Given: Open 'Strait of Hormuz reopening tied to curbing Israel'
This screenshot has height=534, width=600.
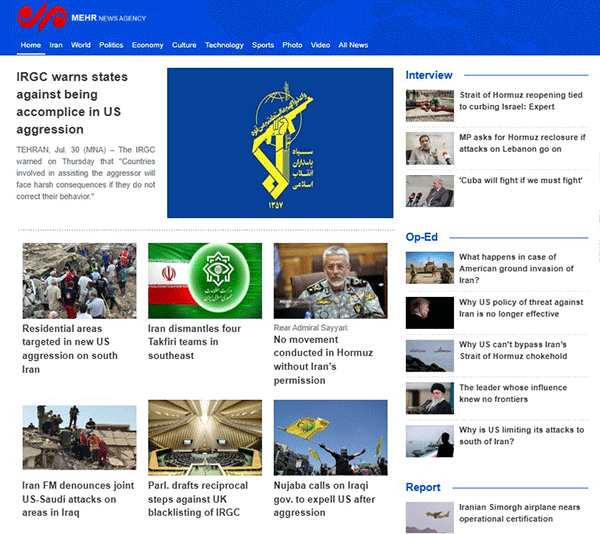Looking at the screenshot, I should tap(521, 101).
